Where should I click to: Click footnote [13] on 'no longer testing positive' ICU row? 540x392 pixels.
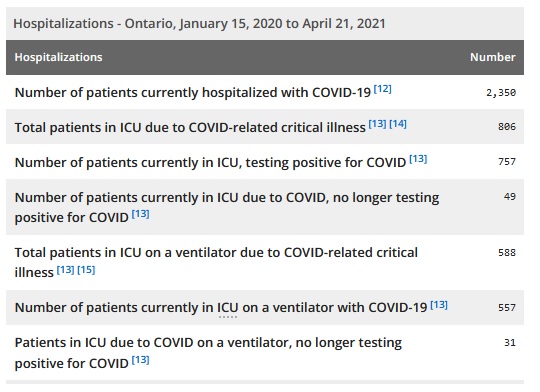[x=141, y=214]
